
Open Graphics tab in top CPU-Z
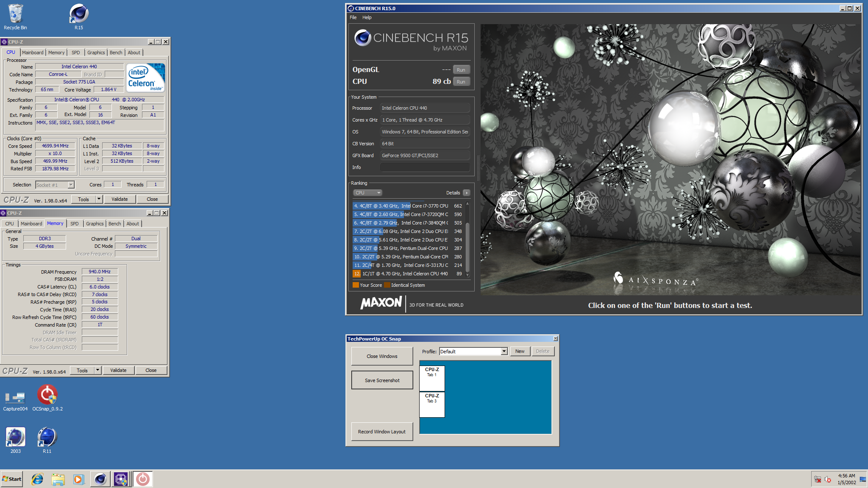(x=96, y=53)
